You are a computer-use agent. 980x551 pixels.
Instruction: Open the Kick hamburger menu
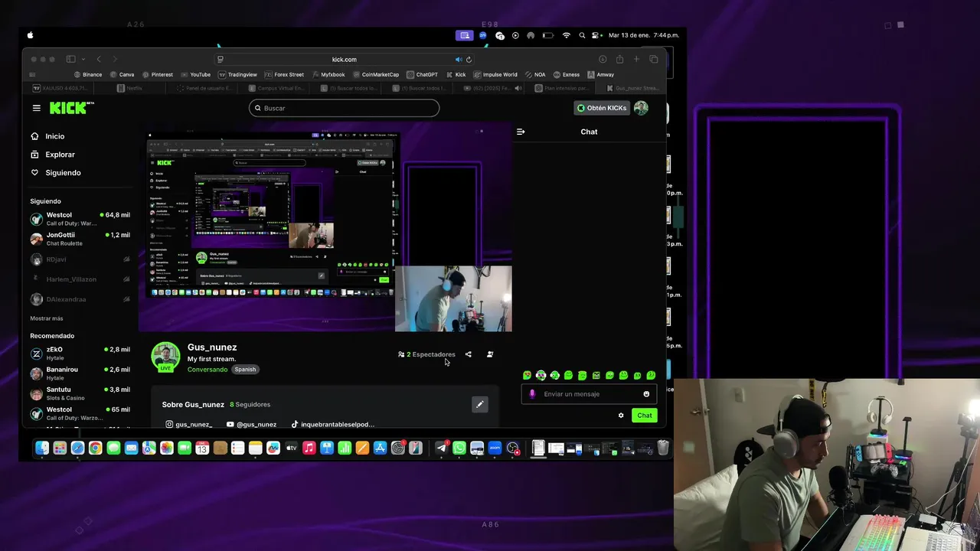[x=36, y=108]
